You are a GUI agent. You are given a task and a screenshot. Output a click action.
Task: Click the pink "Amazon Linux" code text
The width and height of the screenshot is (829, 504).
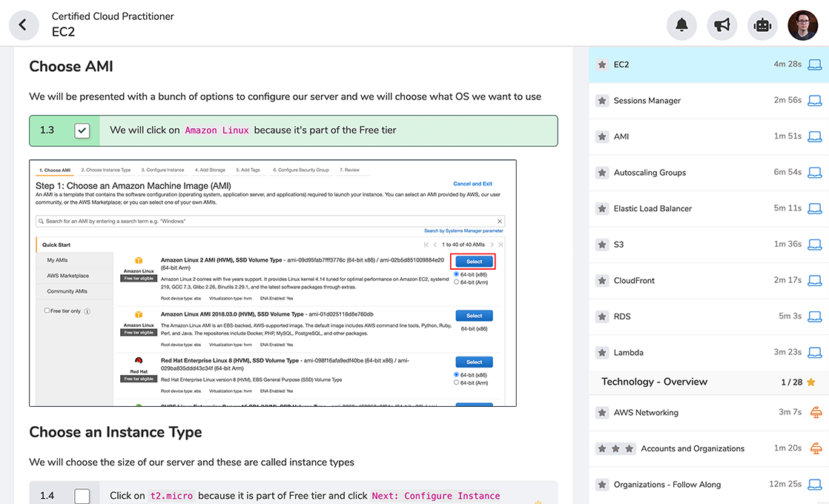[x=217, y=130]
